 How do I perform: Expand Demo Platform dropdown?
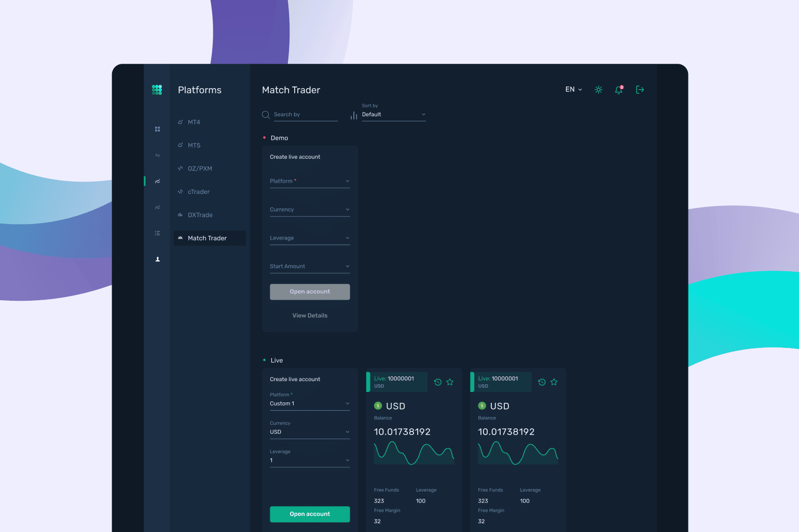coord(310,181)
